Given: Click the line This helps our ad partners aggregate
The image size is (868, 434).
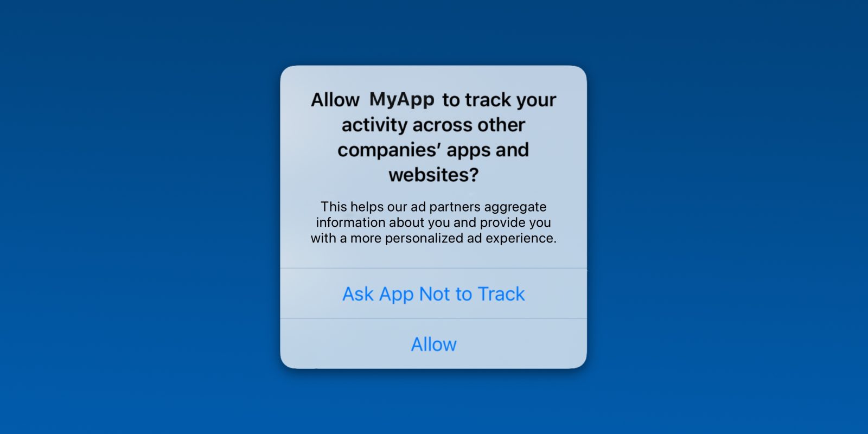Looking at the screenshot, I should point(433,207).
